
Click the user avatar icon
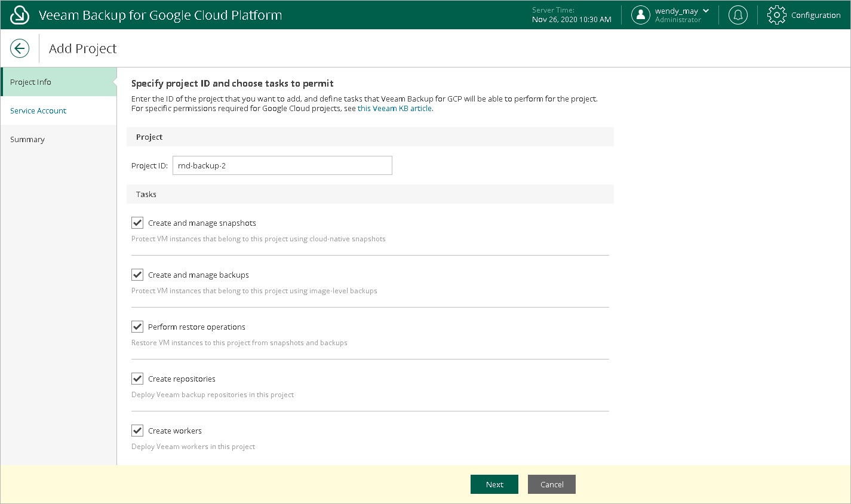(640, 15)
